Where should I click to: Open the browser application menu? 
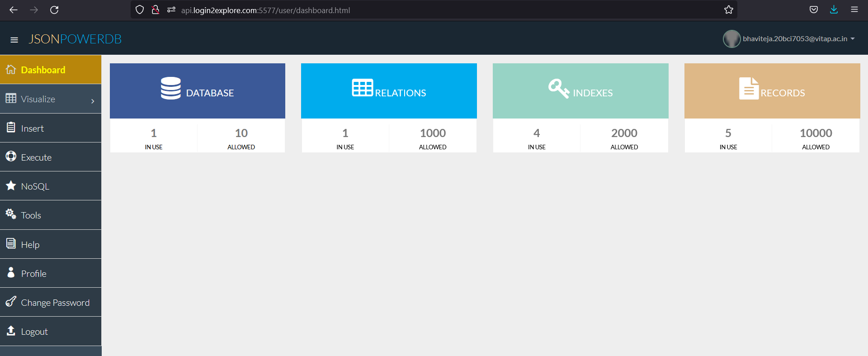click(x=854, y=9)
